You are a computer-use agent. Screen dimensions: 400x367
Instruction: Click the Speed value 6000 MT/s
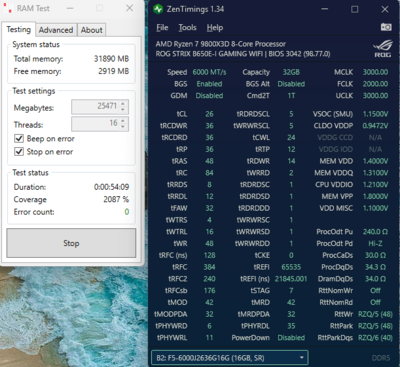coord(209,72)
